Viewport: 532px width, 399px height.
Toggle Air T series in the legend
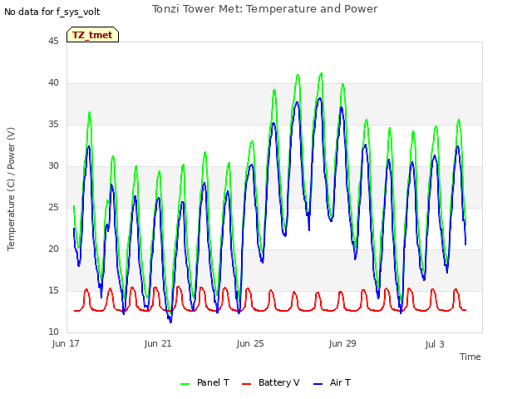click(332, 382)
